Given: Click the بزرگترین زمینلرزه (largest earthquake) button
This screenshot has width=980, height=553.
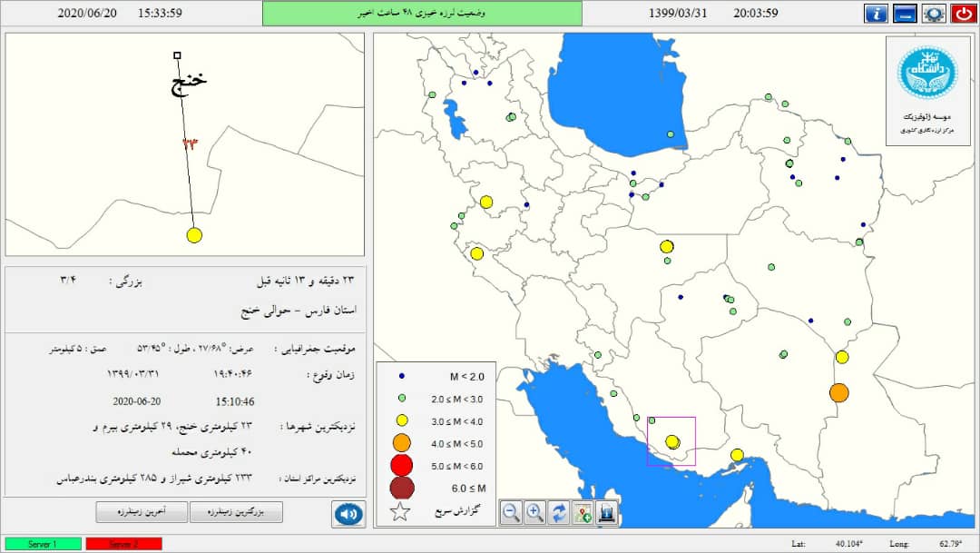Looking at the screenshot, I should point(236,512).
